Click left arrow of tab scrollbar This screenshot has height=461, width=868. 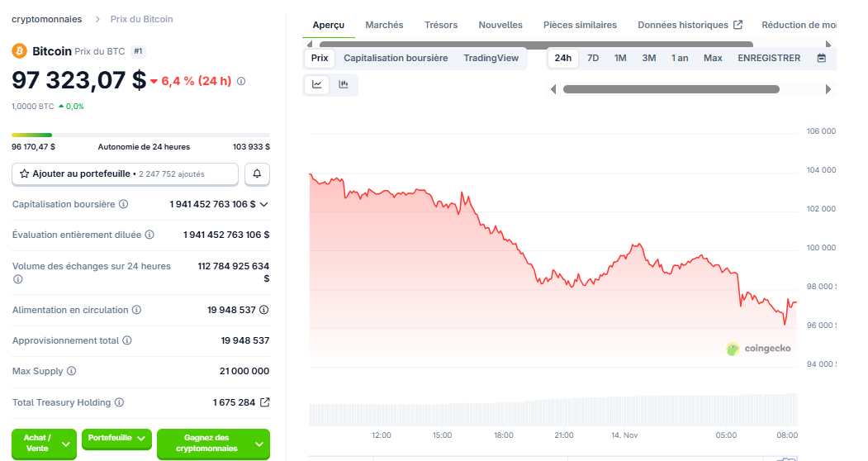pos(310,45)
